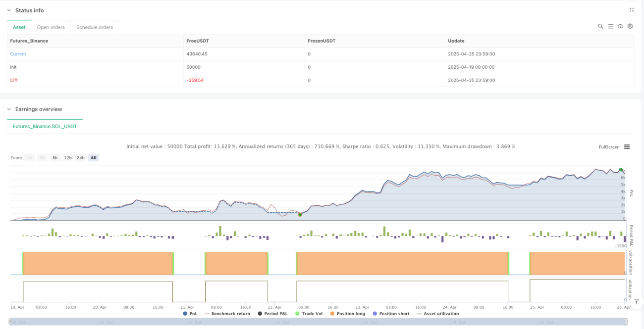This screenshot has width=644, height=329.
Task: Toggle the Benchmark return legend series
Action: [x=227, y=314]
